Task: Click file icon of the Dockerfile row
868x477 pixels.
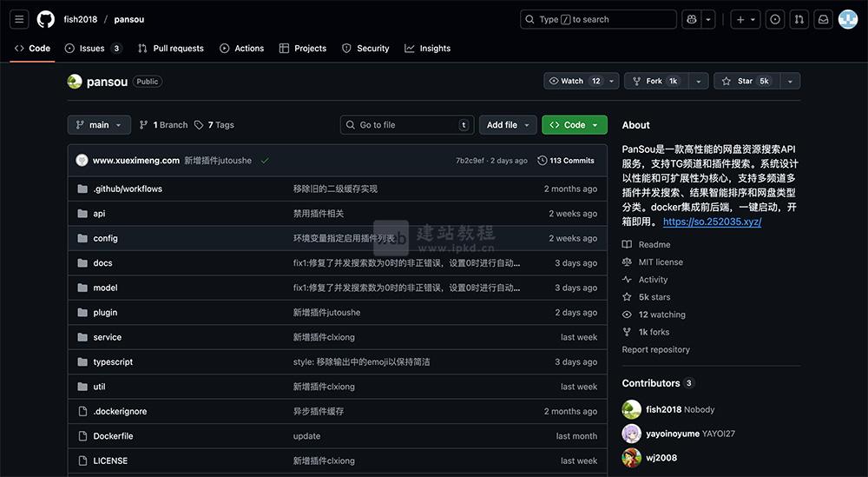Action: 82,436
